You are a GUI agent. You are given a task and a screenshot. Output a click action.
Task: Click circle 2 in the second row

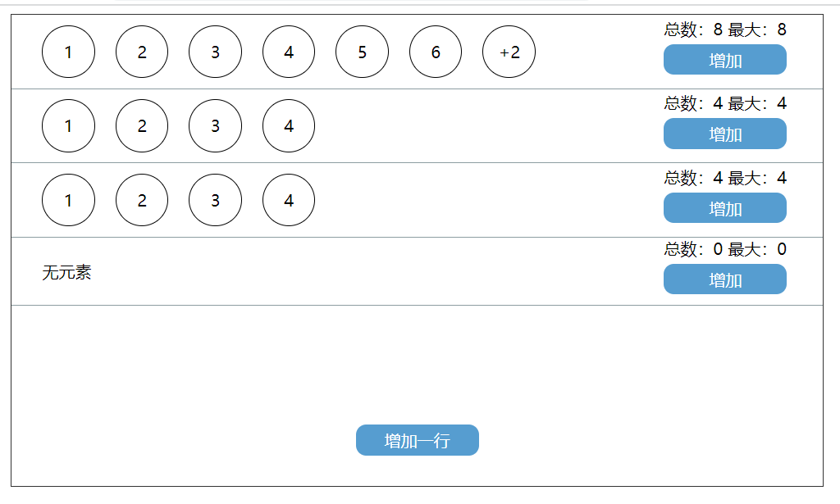click(x=141, y=125)
